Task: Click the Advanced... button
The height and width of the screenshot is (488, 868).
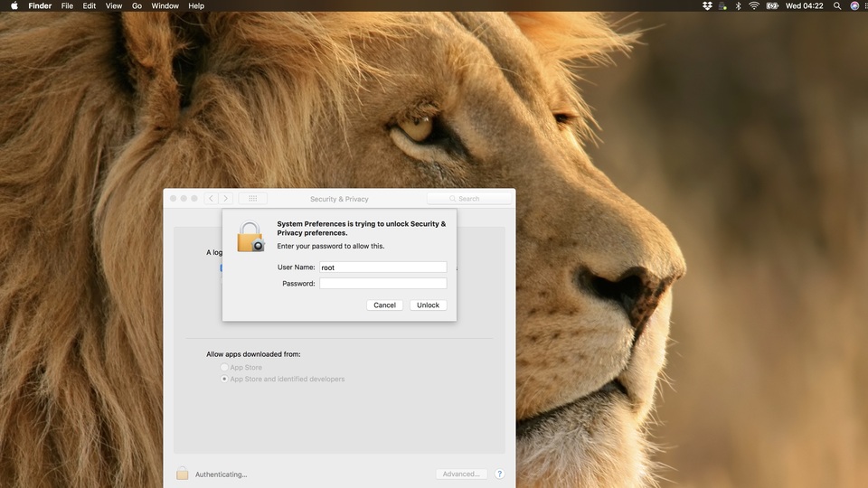Action: pyautogui.click(x=461, y=474)
